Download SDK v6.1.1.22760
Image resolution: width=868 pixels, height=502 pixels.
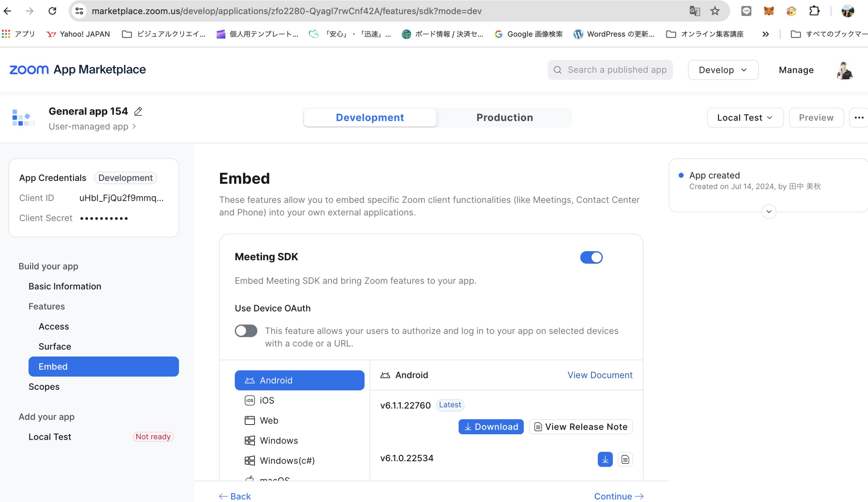pyautogui.click(x=491, y=427)
